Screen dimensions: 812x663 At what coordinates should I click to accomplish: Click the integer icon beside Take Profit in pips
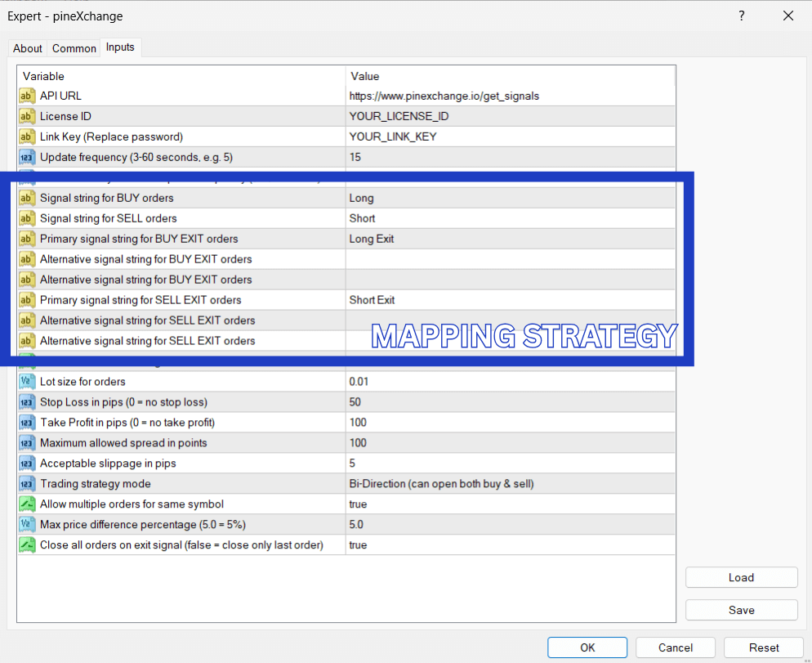[26, 423]
